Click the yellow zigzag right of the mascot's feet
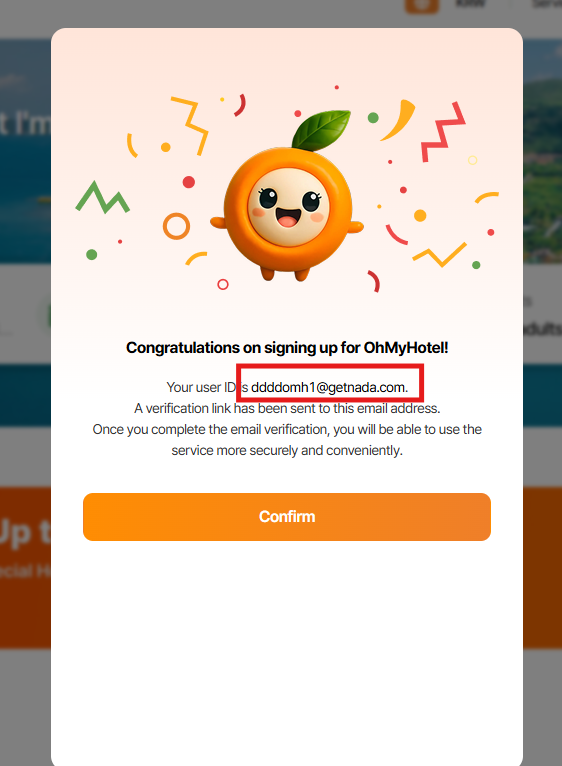This screenshot has width=562, height=766. click(439, 255)
